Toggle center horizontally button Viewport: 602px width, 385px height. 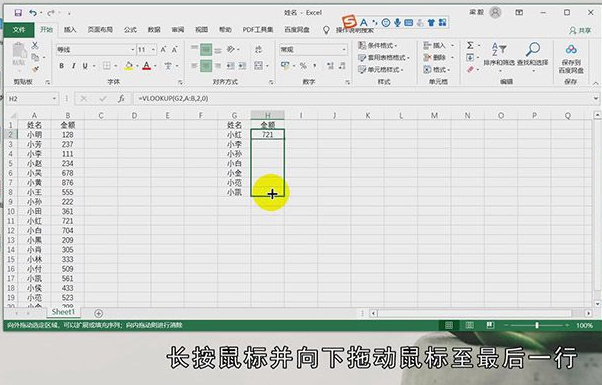click(206, 66)
